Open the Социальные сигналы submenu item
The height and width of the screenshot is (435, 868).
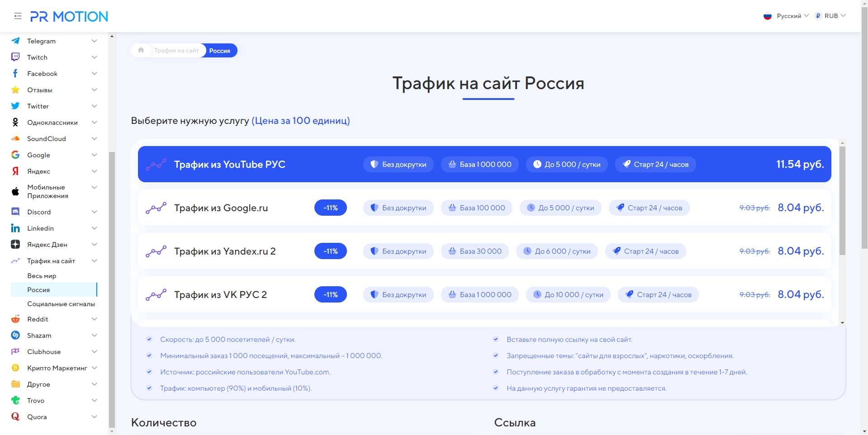[x=61, y=304]
